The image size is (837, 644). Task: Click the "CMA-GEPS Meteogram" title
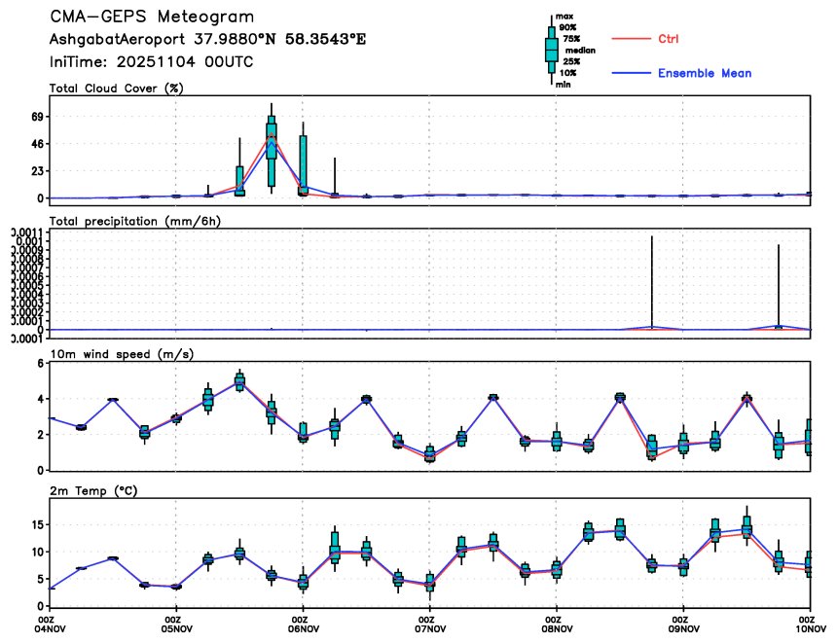(x=153, y=18)
